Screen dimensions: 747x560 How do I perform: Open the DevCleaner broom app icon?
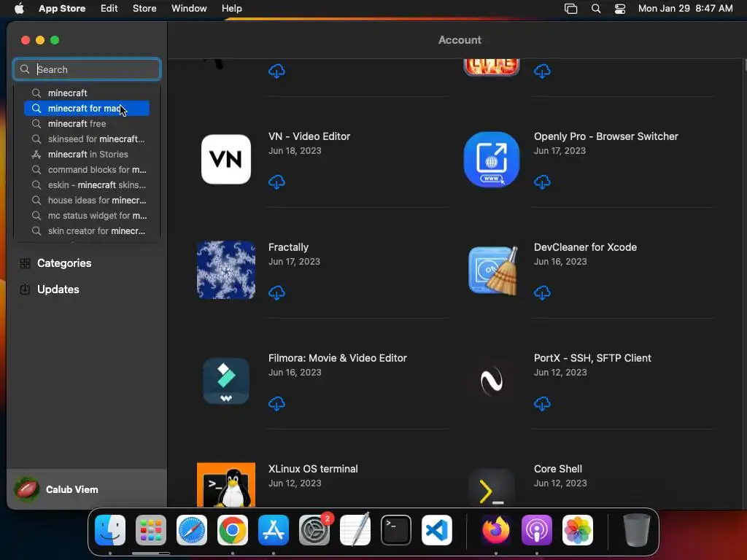click(x=492, y=270)
